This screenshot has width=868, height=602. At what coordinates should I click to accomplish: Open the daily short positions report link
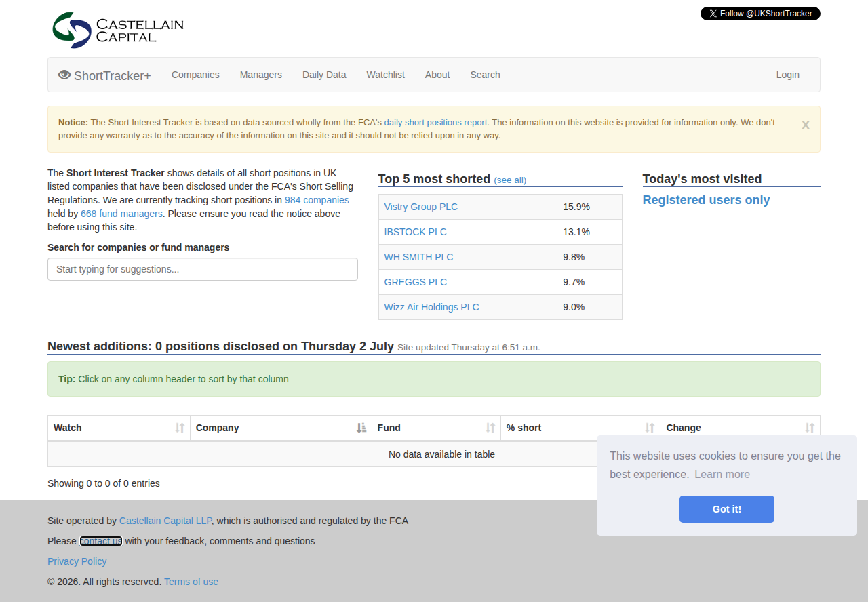pyautogui.click(x=436, y=123)
